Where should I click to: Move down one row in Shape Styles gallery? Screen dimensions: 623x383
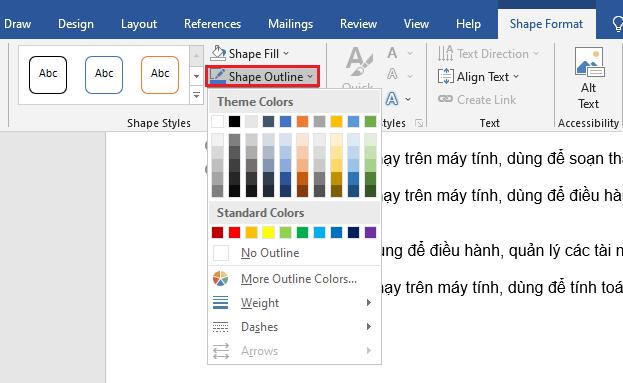pyautogui.click(x=196, y=76)
